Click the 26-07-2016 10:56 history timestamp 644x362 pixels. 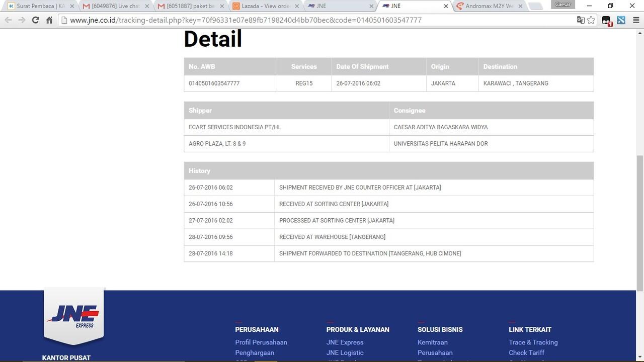click(x=211, y=204)
